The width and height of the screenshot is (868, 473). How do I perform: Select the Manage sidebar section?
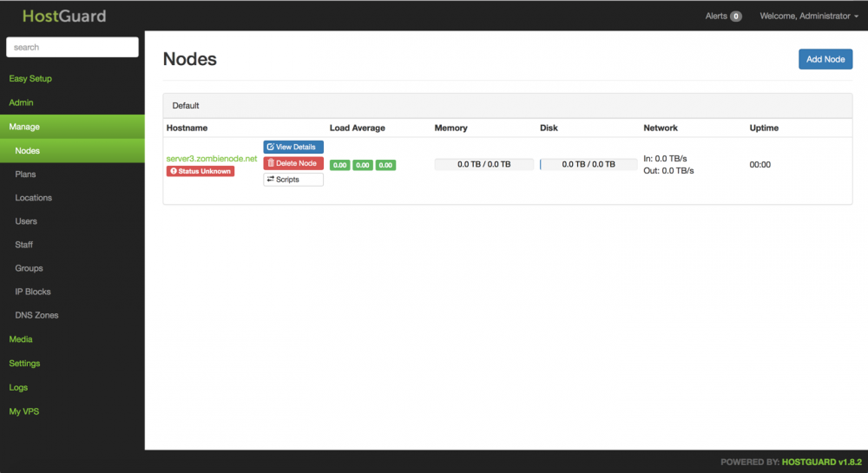(x=72, y=127)
